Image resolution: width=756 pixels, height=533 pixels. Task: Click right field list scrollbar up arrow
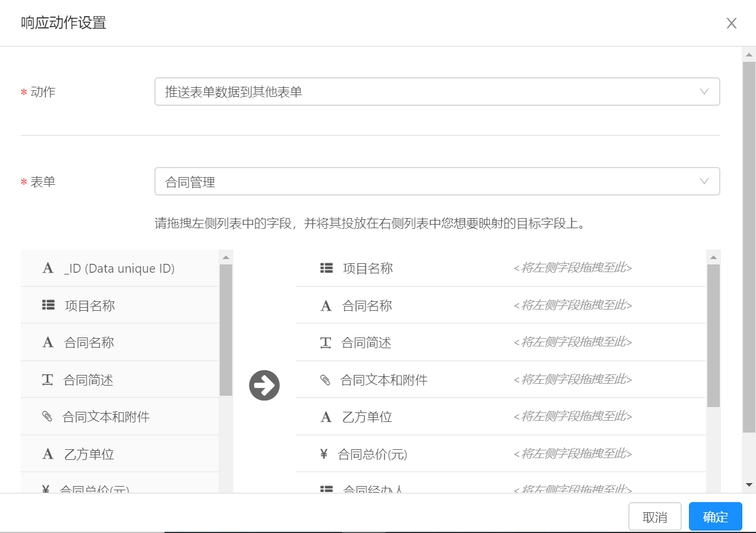(713, 257)
